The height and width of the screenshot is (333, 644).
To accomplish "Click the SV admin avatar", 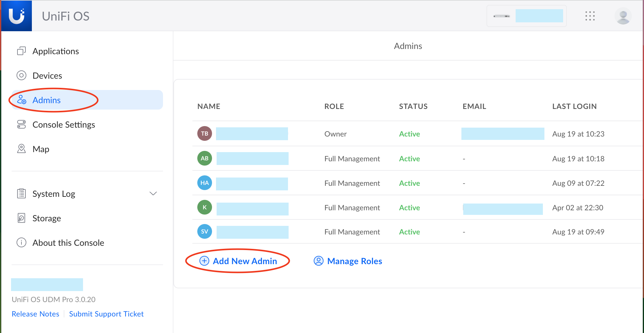I will pyautogui.click(x=204, y=231).
